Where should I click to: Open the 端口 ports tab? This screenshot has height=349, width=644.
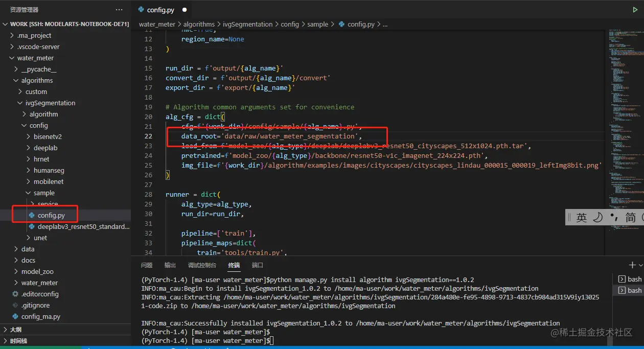pos(258,265)
